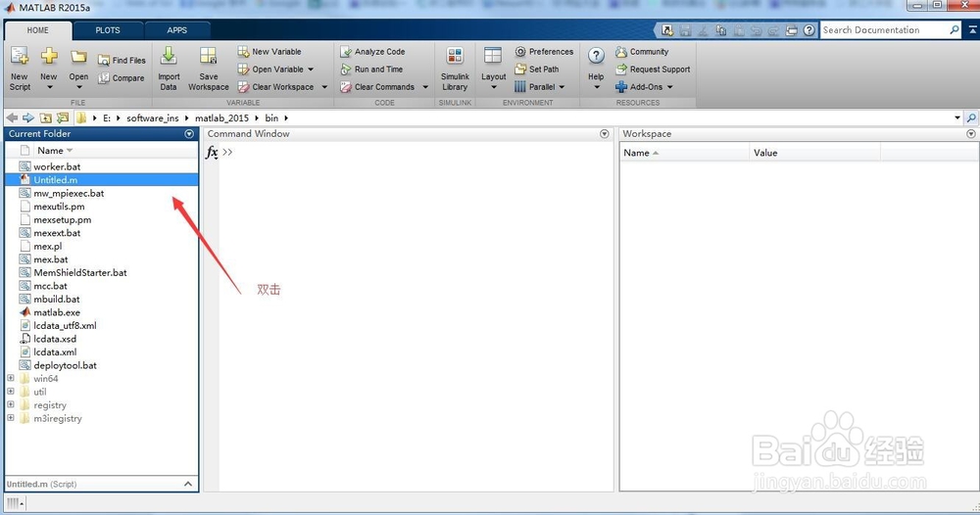The width and height of the screenshot is (980, 515).
Task: Open the Clear Workspace dropdown arrow
Action: tap(324, 87)
